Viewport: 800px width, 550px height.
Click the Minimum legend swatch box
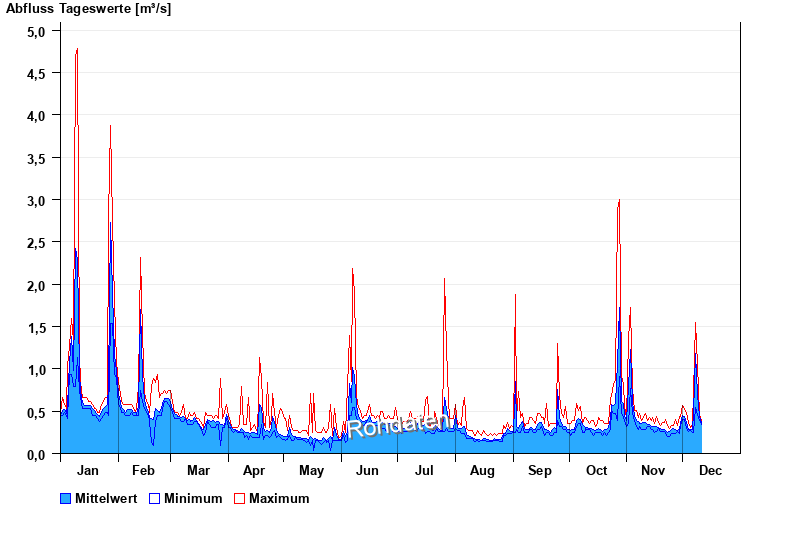pyautogui.click(x=155, y=499)
